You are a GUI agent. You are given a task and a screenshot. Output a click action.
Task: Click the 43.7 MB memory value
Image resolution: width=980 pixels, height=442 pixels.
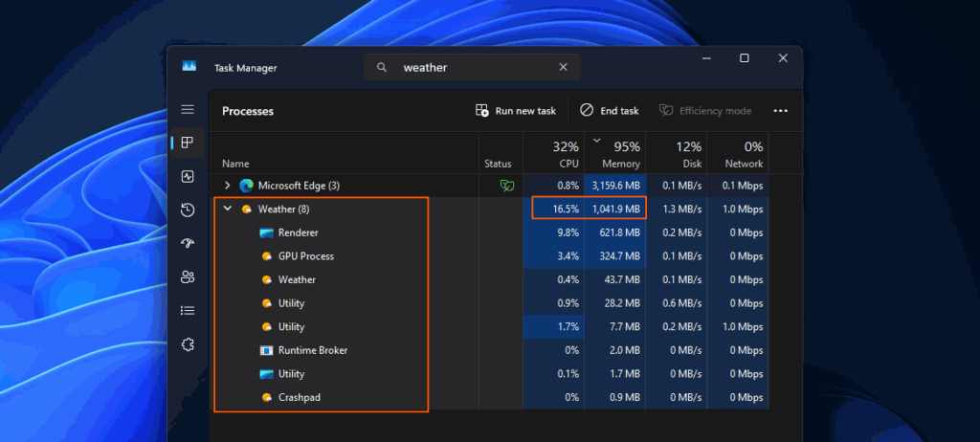[x=623, y=280]
